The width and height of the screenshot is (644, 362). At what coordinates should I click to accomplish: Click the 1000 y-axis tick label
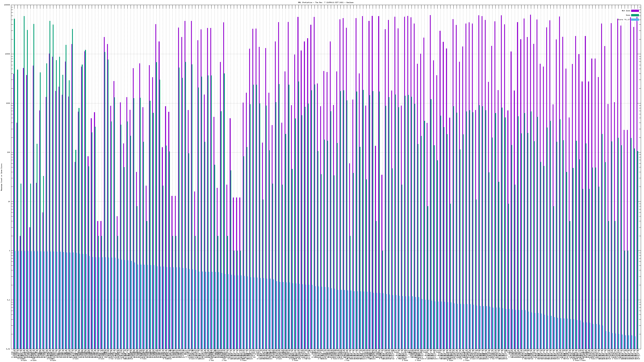pyautogui.click(x=8, y=103)
